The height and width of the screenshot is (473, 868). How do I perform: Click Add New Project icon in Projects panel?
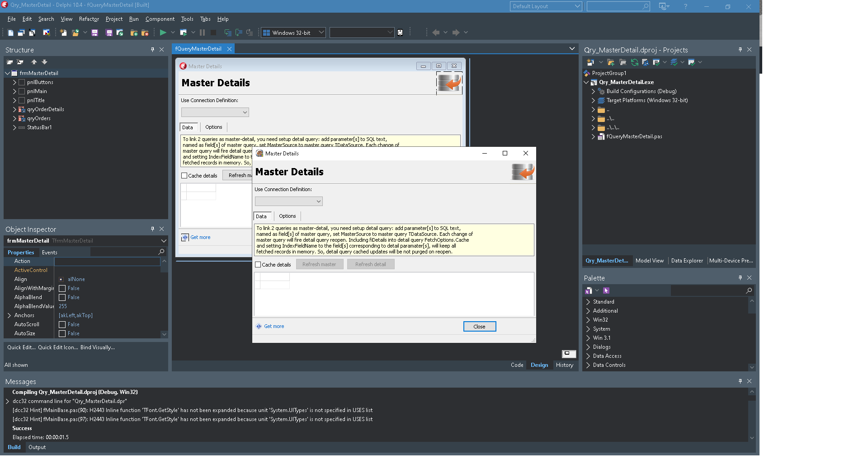[x=590, y=62]
